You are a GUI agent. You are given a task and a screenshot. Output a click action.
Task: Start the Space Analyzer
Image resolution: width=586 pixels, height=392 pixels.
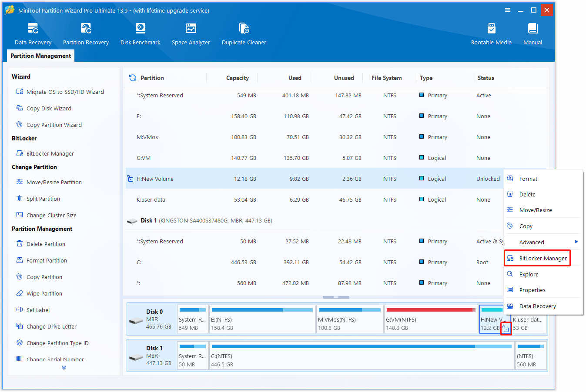tap(191, 34)
